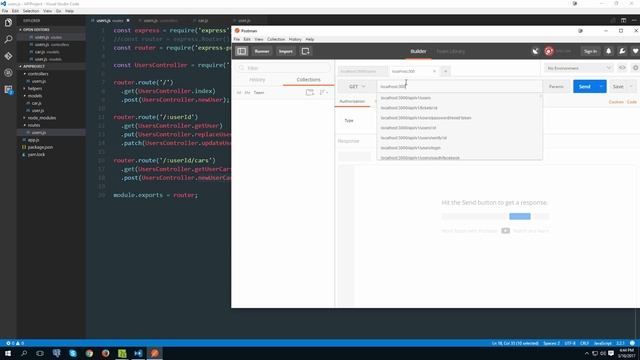Open app.js in explorer tree
Image resolution: width=640 pixels, height=360 pixels.
pos(33,140)
